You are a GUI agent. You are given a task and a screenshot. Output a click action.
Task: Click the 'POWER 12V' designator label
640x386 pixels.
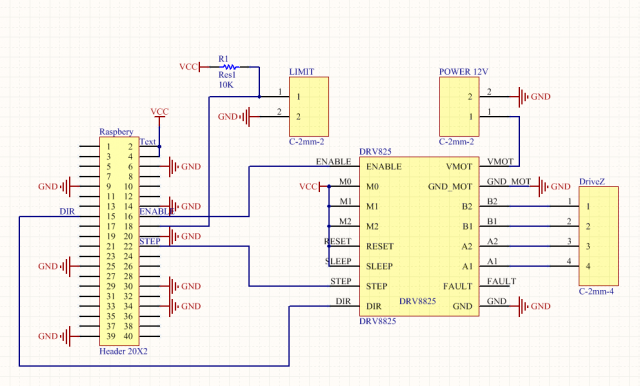(x=464, y=72)
